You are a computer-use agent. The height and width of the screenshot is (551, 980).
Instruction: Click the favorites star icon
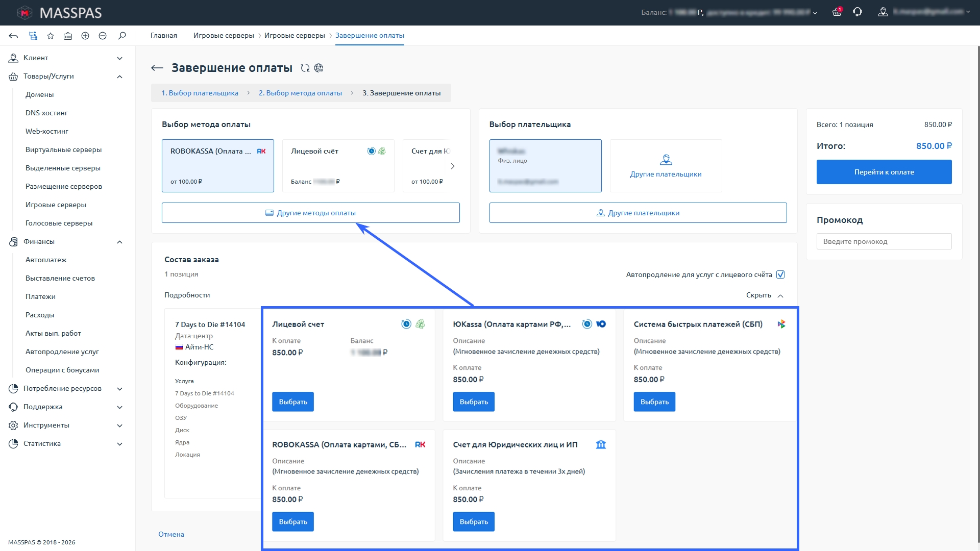(x=51, y=36)
